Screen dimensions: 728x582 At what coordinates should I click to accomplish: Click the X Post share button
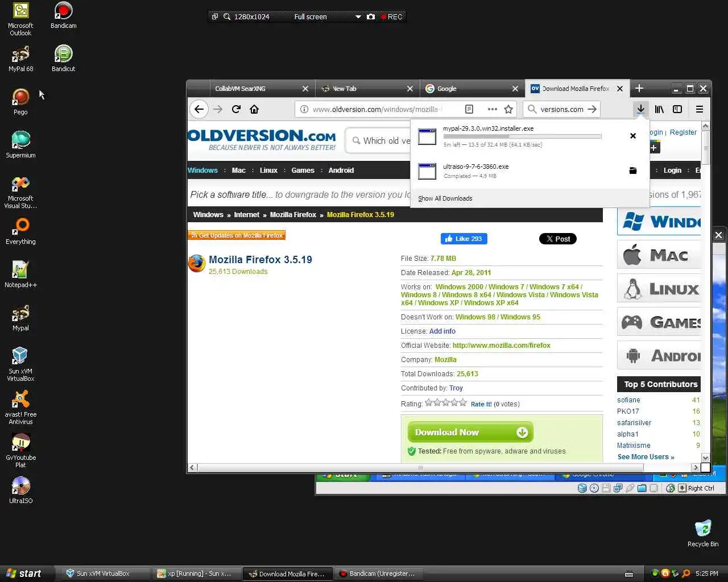[x=557, y=239]
